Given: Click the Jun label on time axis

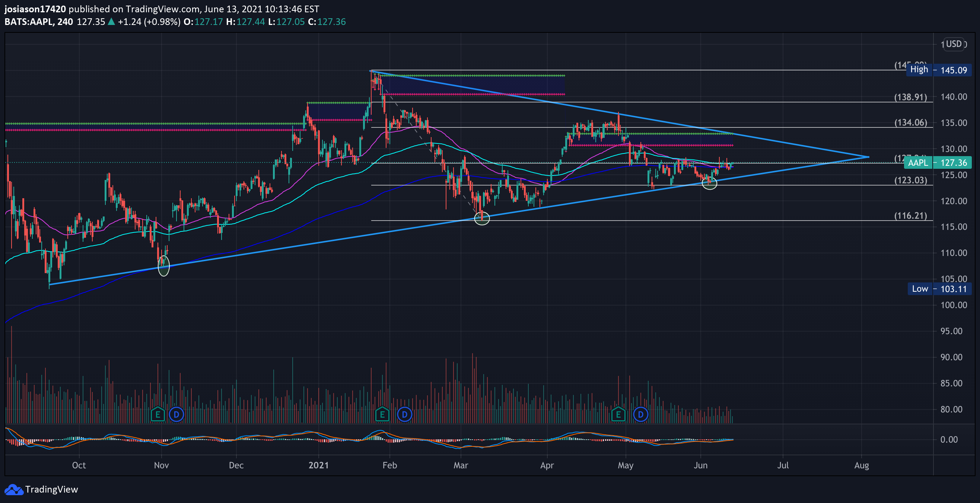Looking at the screenshot, I should pyautogui.click(x=701, y=465).
